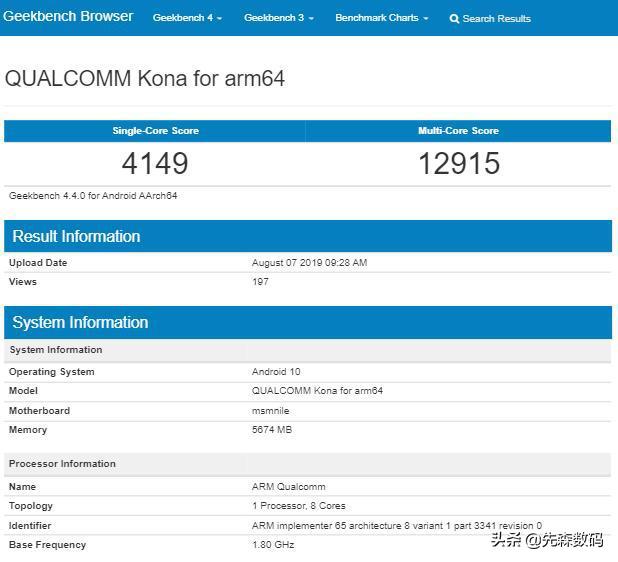Click the Motherboard label
This screenshot has width=618, height=562.
tap(39, 411)
